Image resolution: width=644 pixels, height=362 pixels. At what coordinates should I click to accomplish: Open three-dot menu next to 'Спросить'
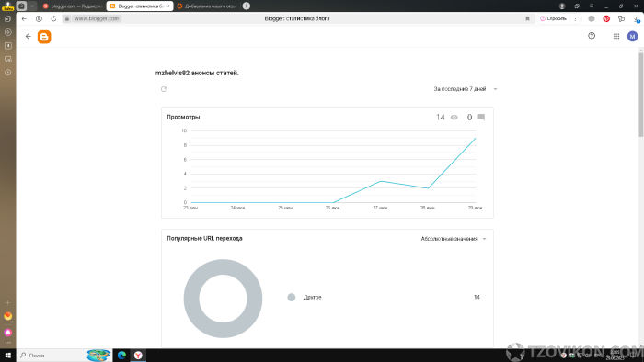click(575, 18)
